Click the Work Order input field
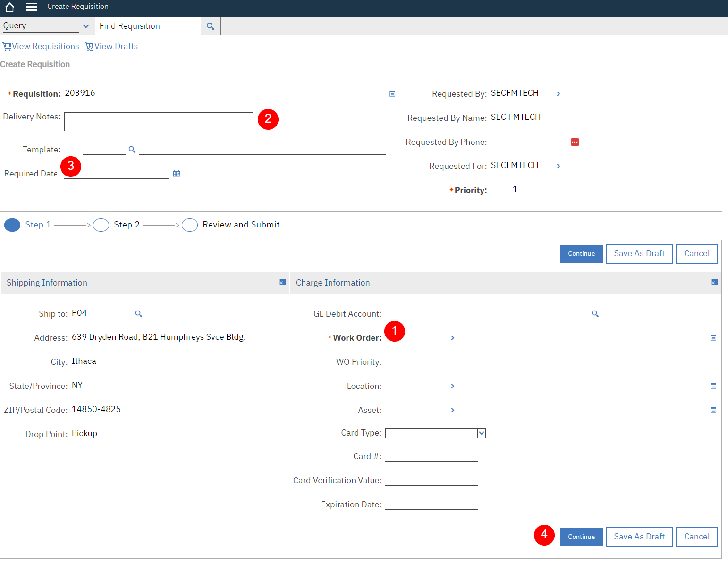 click(x=416, y=337)
